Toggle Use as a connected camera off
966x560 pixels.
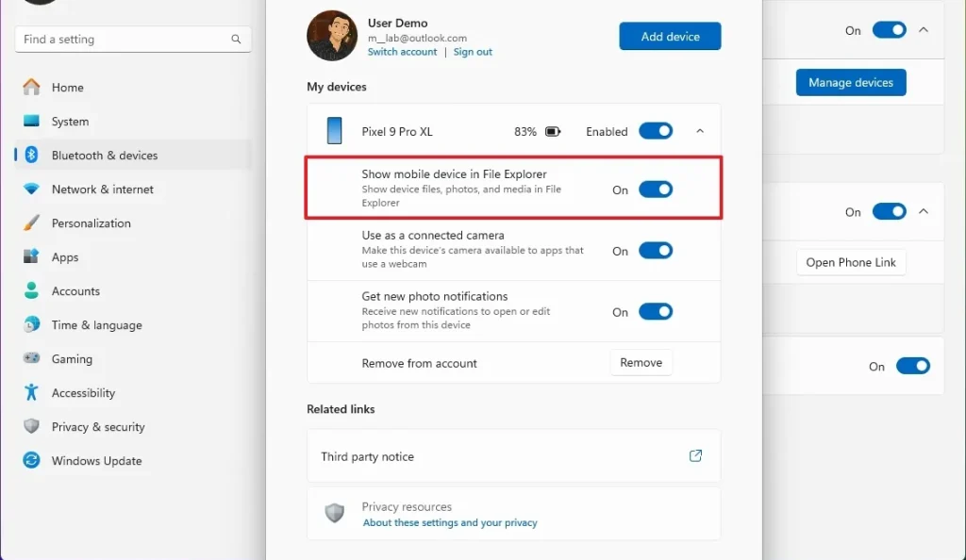click(x=656, y=250)
